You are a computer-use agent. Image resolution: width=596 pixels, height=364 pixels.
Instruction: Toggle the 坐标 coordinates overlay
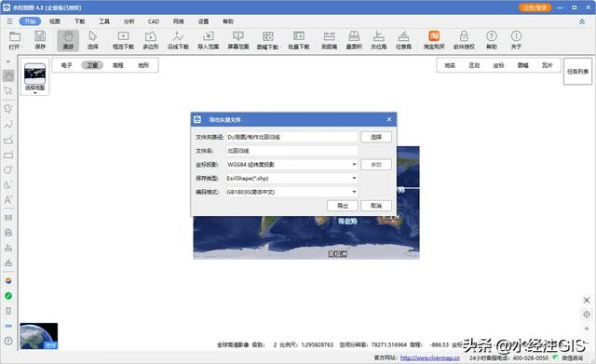coord(499,65)
